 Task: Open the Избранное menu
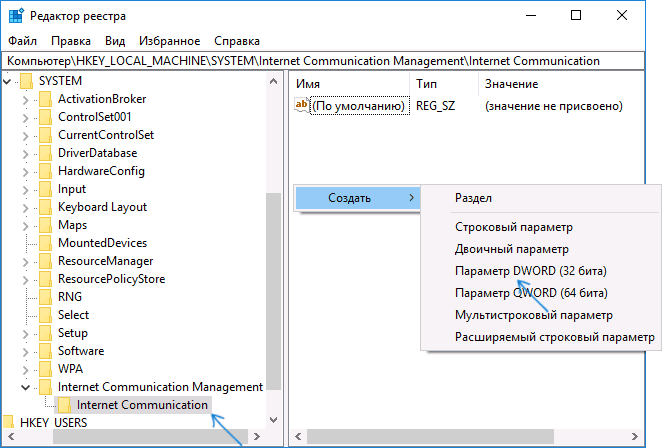170,41
